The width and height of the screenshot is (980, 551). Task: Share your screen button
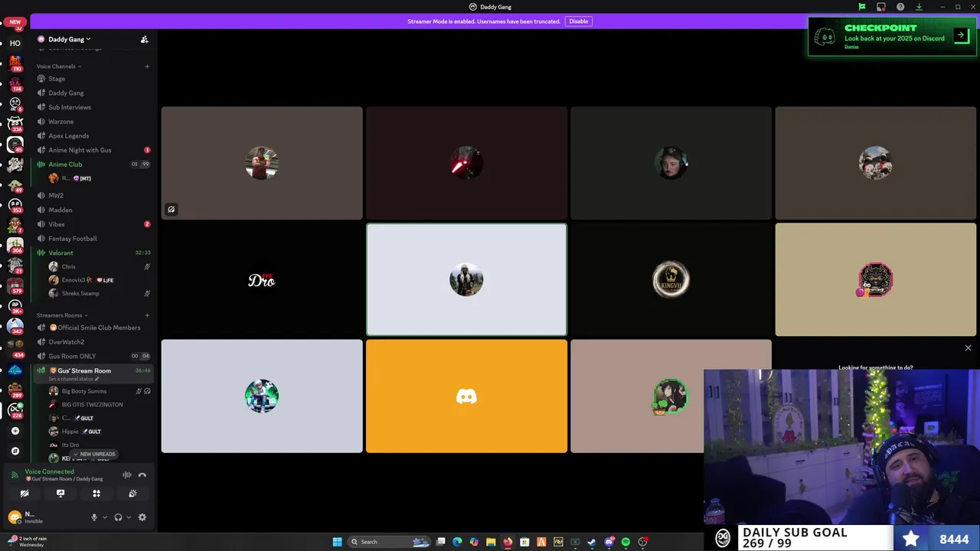point(60,494)
